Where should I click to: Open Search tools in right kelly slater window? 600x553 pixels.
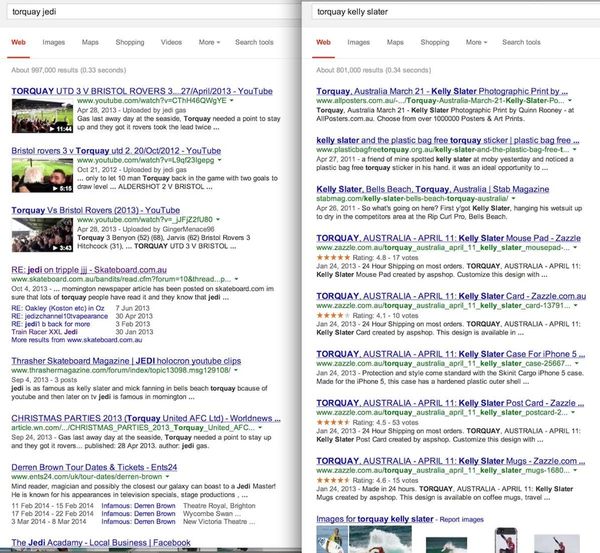tap(521, 42)
